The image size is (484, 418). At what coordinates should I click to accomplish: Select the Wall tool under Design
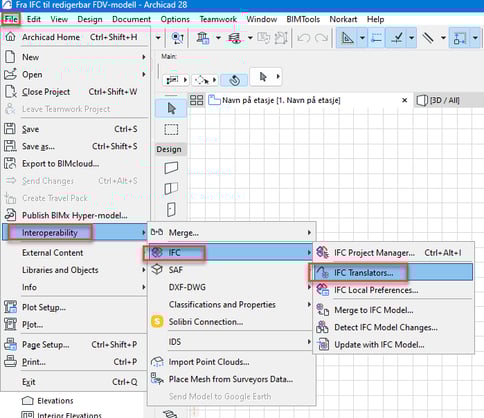click(171, 168)
